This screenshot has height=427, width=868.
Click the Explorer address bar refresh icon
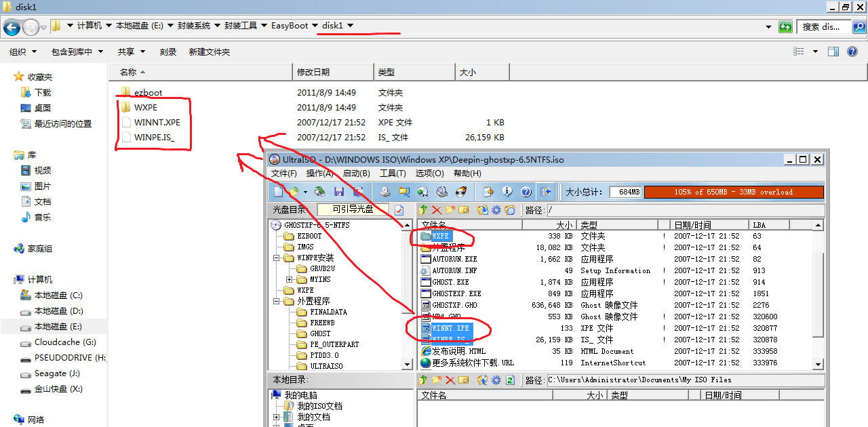pos(785,26)
